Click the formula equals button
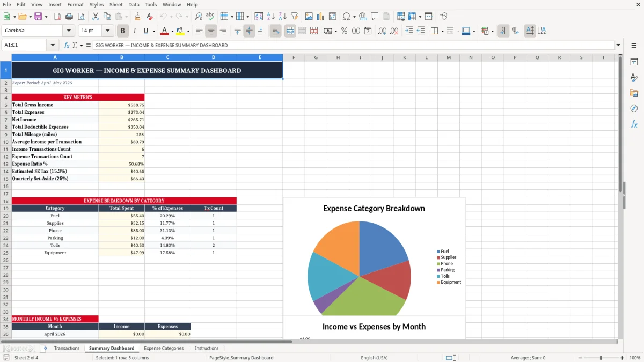This screenshot has height=362, width=644. pos(89,45)
